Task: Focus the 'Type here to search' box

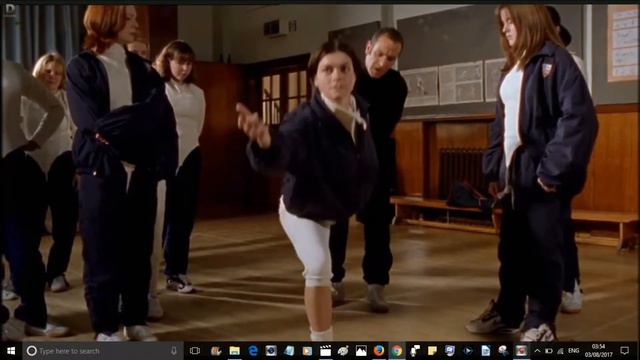Action: click(101, 351)
